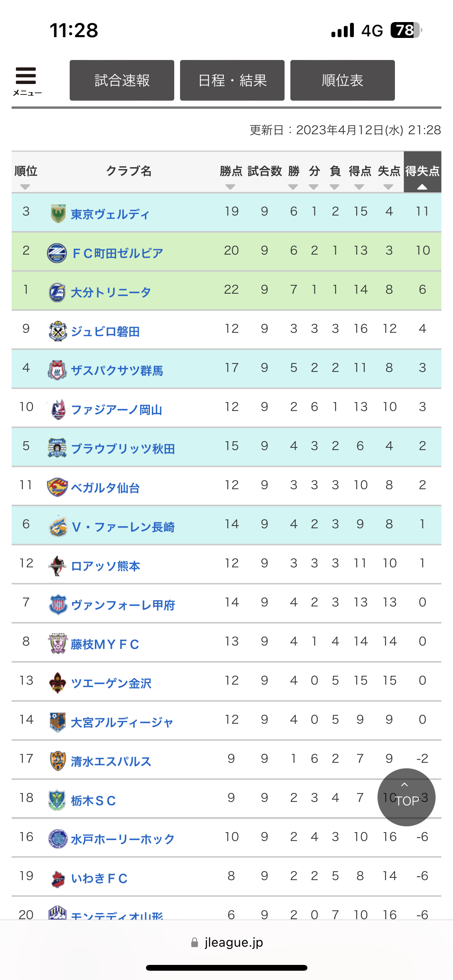Tap the FC Machida Zelvia crest

[57, 253]
